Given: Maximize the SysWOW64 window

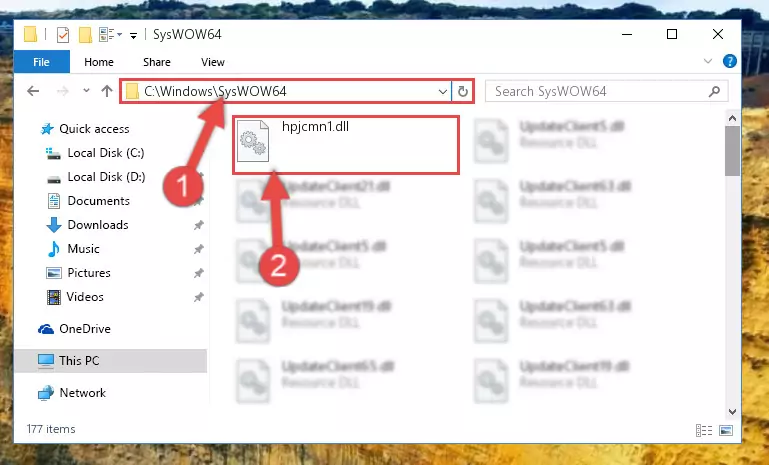Looking at the screenshot, I should coord(672,34).
